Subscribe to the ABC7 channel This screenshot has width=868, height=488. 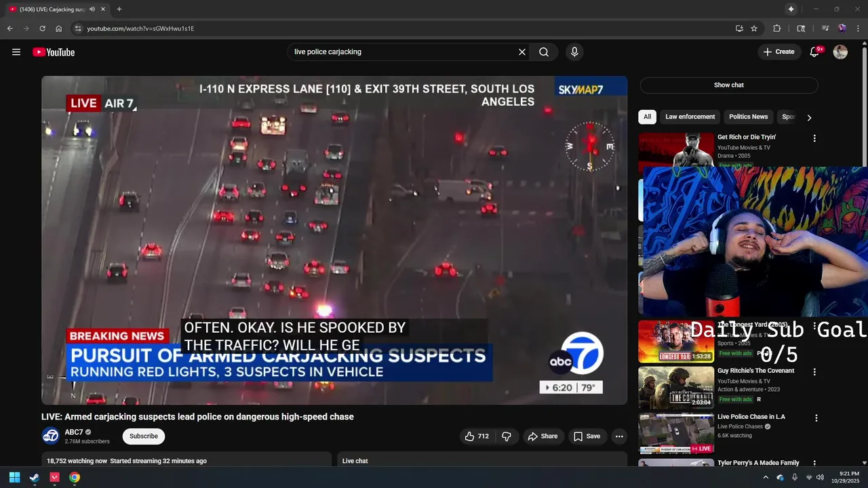[144, 436]
